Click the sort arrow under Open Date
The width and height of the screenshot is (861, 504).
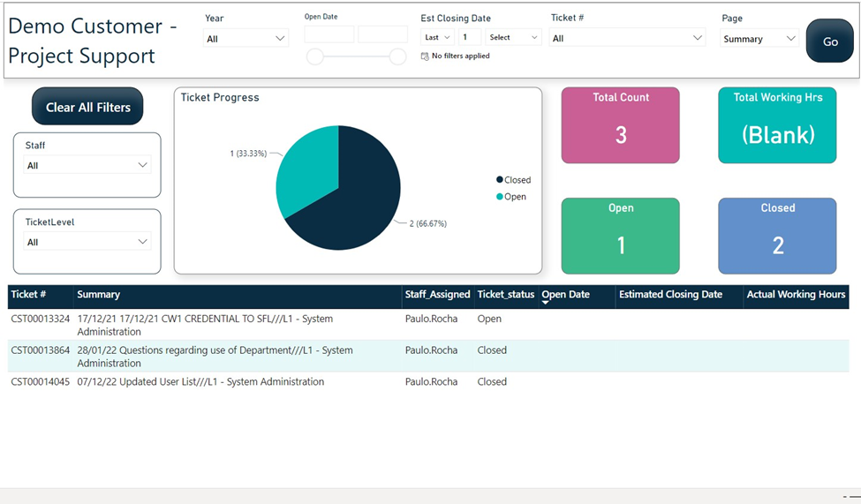point(545,303)
